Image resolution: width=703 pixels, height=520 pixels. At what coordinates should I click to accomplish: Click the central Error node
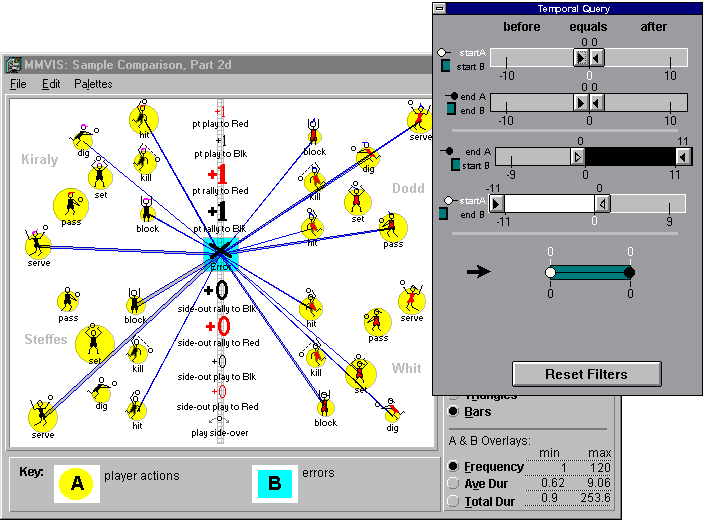pyautogui.click(x=220, y=254)
